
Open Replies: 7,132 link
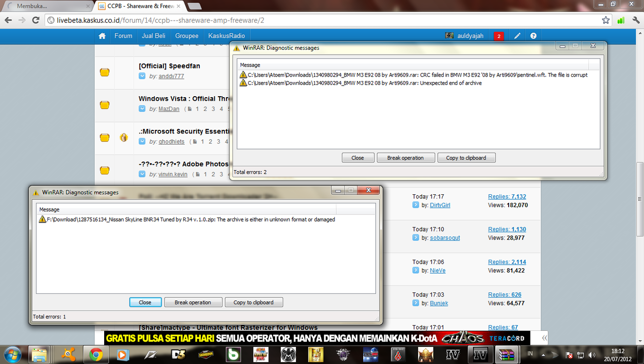pos(507,197)
